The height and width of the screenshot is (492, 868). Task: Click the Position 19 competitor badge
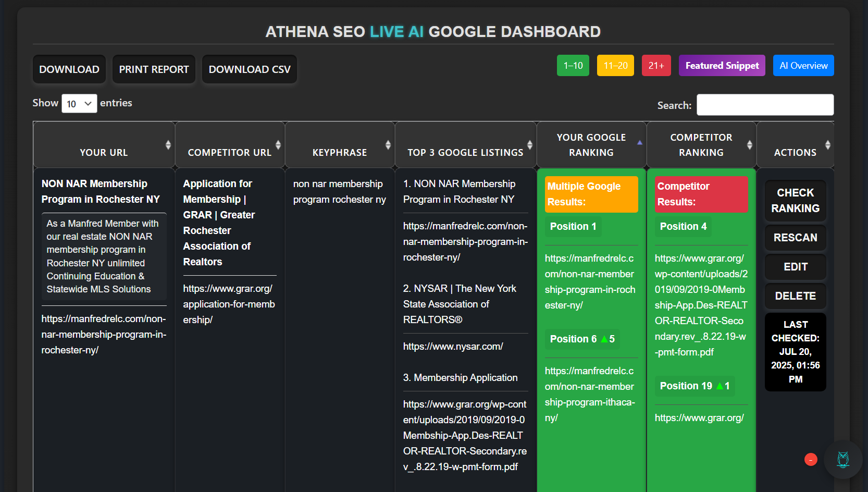coord(695,386)
